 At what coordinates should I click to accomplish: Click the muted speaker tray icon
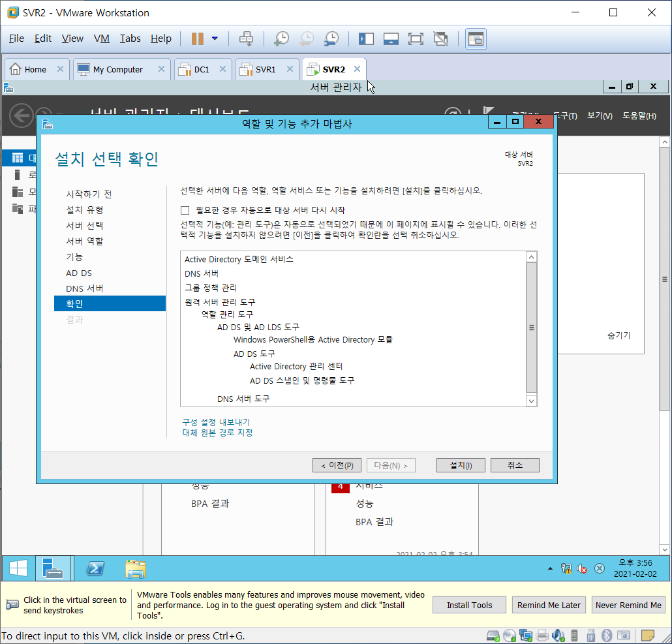pos(582,568)
